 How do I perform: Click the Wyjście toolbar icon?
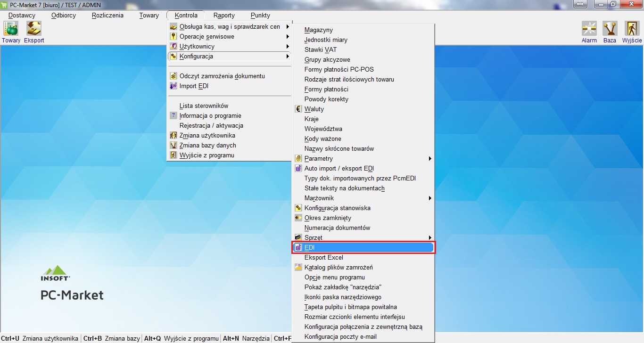(x=632, y=29)
